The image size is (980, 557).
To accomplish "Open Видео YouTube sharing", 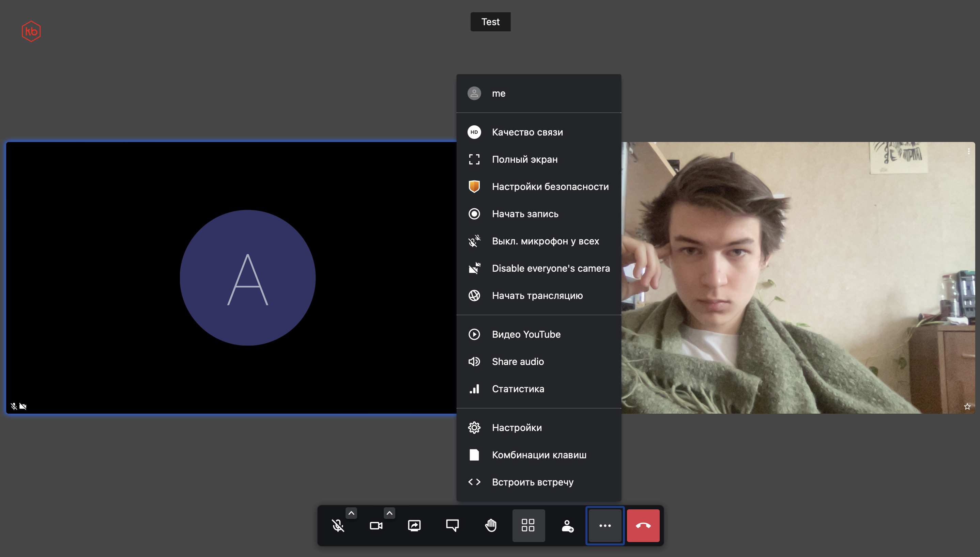I will tap(539, 334).
